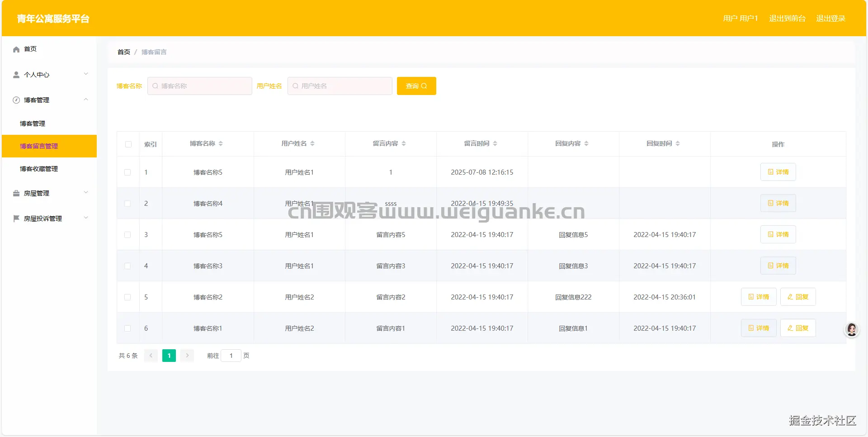Click the 2025-07-08 12:16:15 timestamp cell
The image size is (868, 437).
(x=482, y=172)
